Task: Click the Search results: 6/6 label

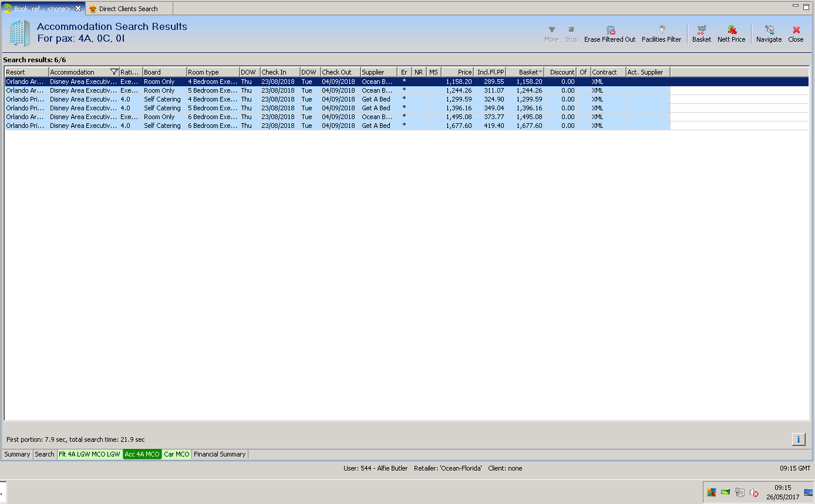Action: [x=35, y=60]
